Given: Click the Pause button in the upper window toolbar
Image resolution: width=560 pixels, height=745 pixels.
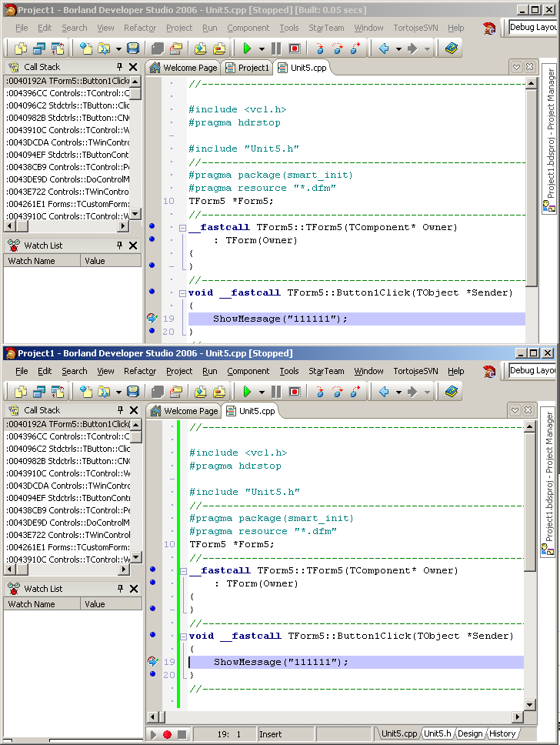Looking at the screenshot, I should 276,48.
